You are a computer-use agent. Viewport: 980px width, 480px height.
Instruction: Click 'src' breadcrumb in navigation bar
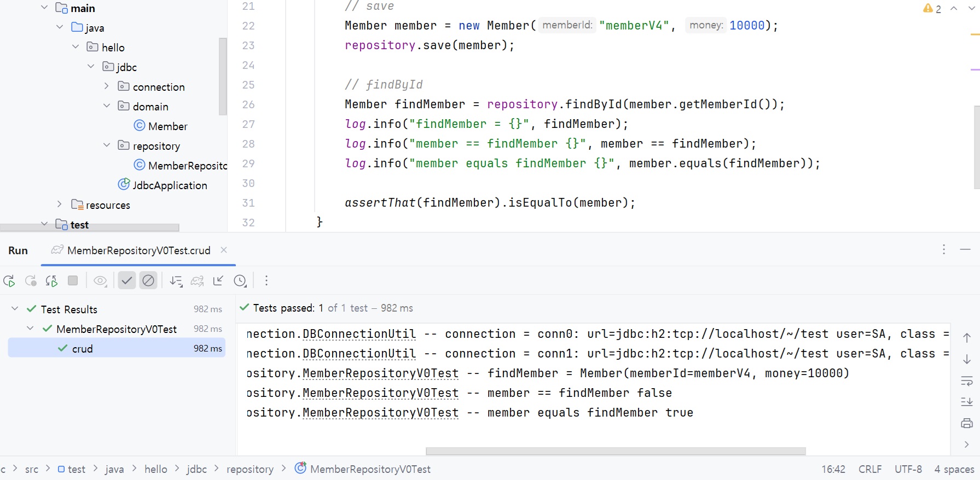(32, 469)
